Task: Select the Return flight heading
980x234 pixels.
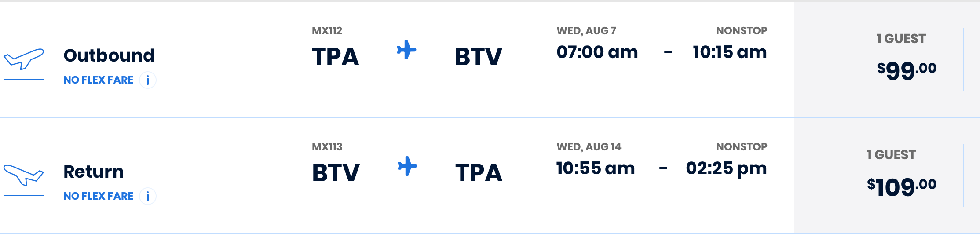Action: [94, 172]
